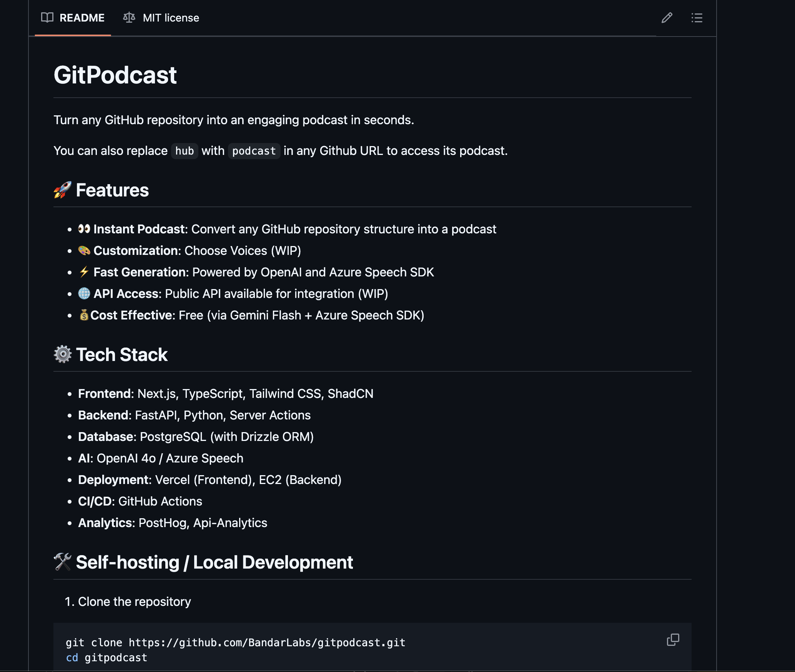Click 'PostgreSQL (with Drizzle ORM)' text

tap(227, 437)
